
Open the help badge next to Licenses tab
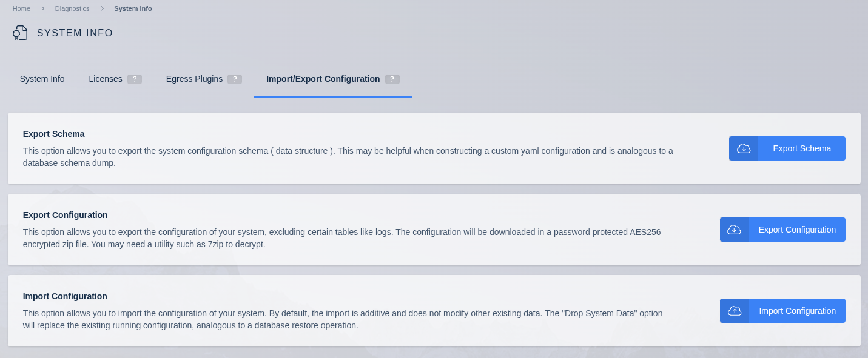[135, 79]
